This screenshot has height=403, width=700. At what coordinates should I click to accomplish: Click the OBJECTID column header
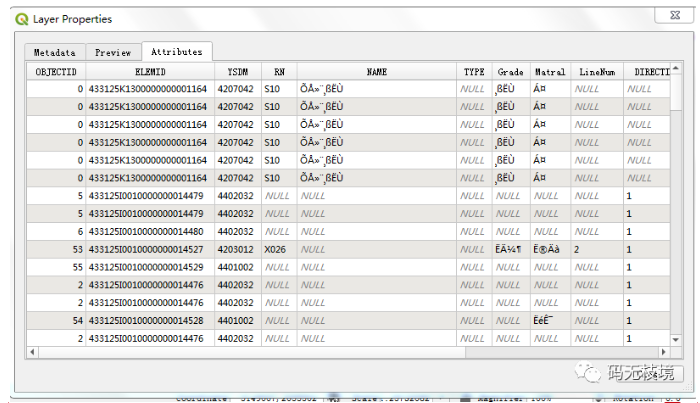(56, 72)
